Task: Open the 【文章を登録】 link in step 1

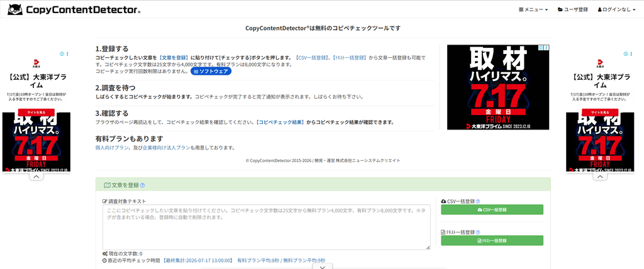Action: point(174,58)
